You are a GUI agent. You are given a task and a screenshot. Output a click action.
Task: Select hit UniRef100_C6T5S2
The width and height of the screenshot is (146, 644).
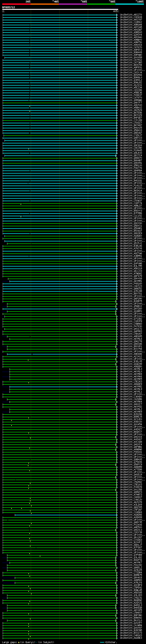coord(131,60)
